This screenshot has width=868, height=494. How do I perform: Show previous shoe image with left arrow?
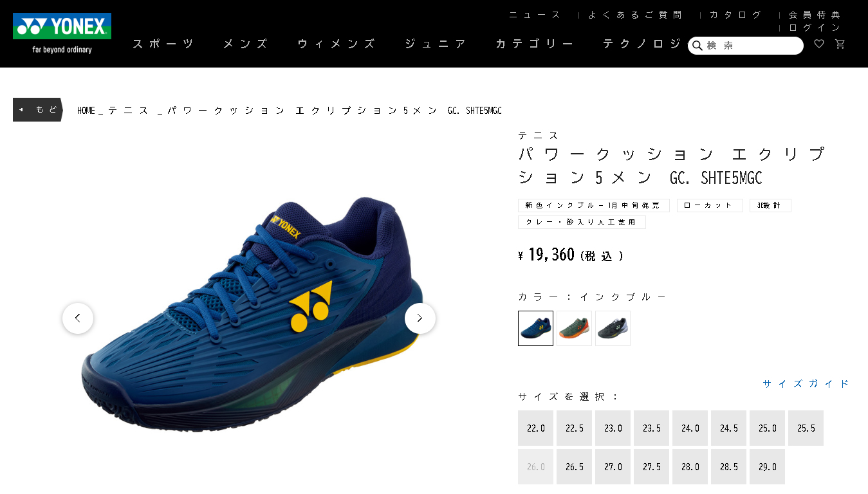(x=78, y=318)
